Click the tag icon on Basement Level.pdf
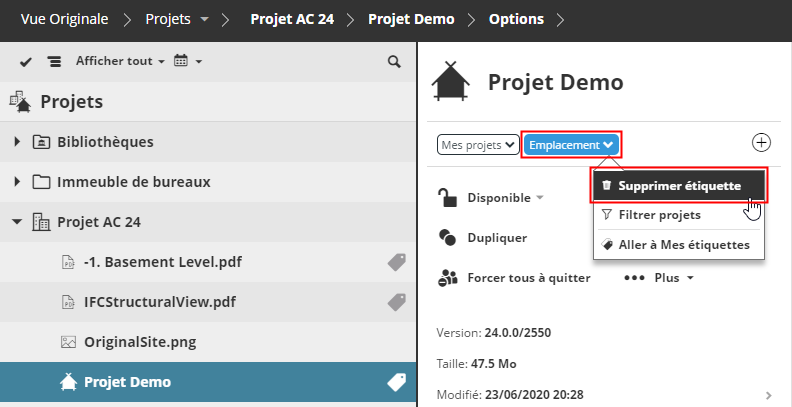 click(396, 262)
